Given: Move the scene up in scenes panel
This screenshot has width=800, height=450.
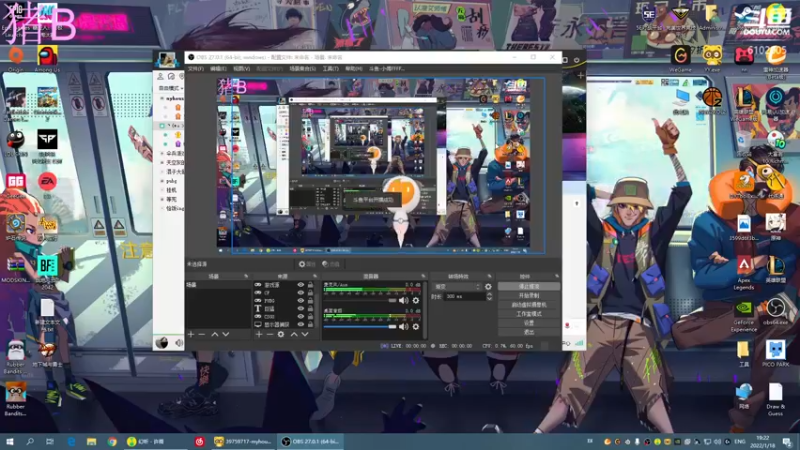Looking at the screenshot, I should [x=215, y=334].
